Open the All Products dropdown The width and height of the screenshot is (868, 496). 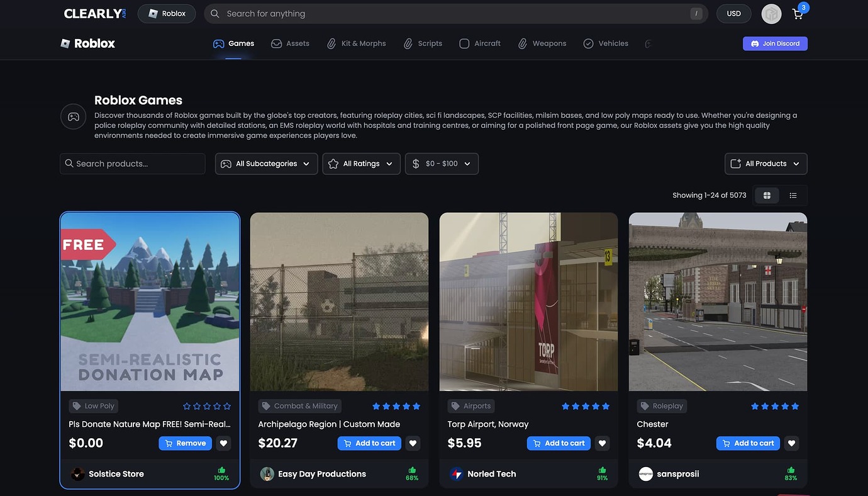pyautogui.click(x=765, y=163)
